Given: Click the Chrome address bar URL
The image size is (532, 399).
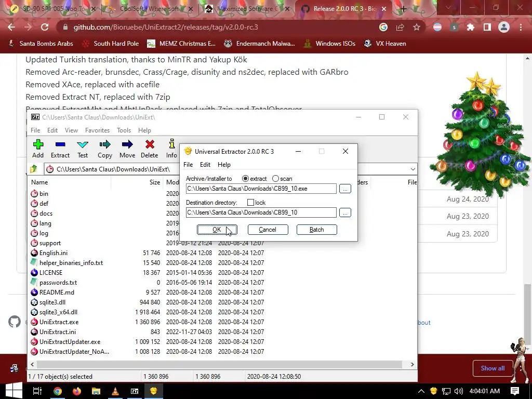Looking at the screenshot, I should coord(166,27).
